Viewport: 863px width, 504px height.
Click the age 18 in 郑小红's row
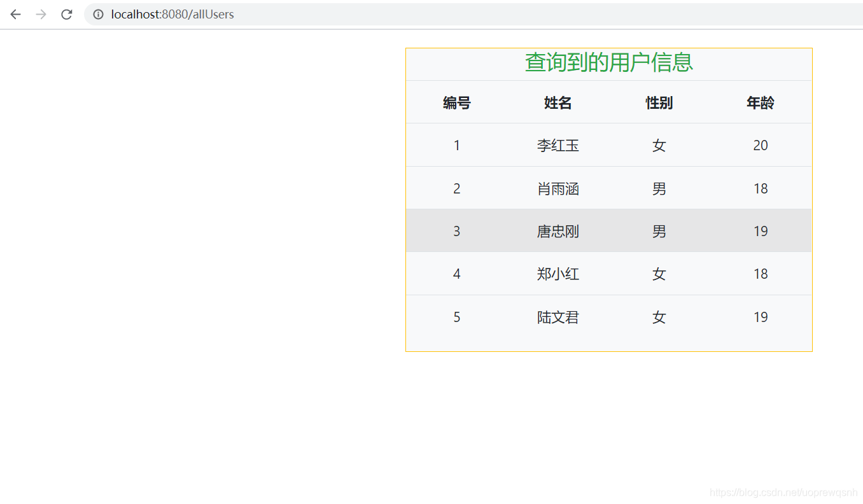point(761,274)
